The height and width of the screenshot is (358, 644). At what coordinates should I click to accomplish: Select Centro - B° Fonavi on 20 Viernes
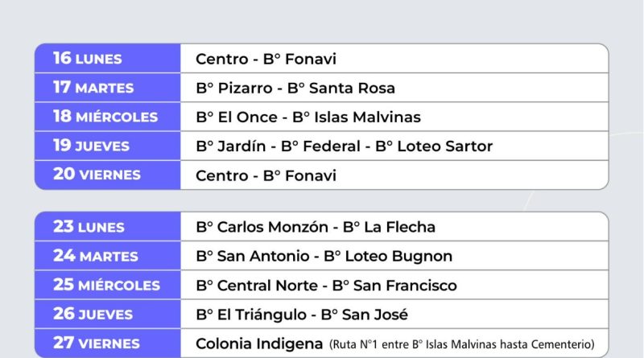click(266, 175)
